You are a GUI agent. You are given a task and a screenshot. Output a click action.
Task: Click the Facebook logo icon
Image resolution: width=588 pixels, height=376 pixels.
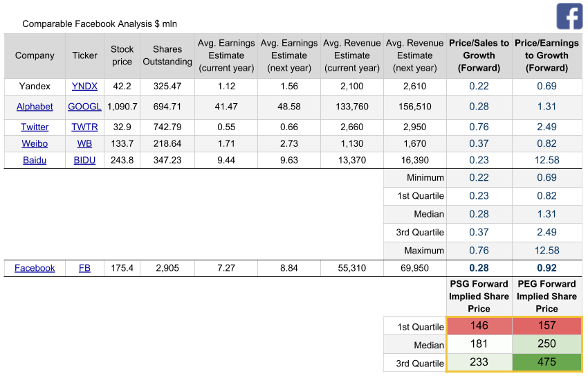point(569,17)
